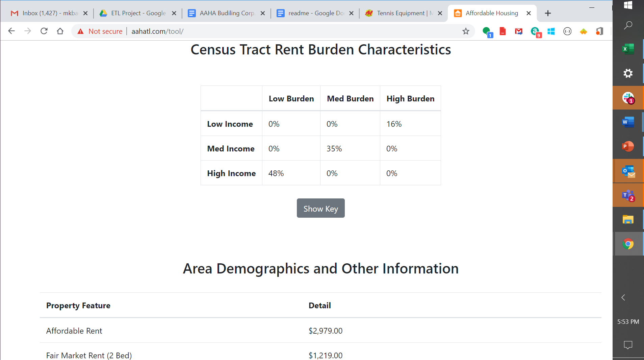Click the Census Tract Rent Burden Characteristics heading
The image size is (644, 360).
[320, 50]
